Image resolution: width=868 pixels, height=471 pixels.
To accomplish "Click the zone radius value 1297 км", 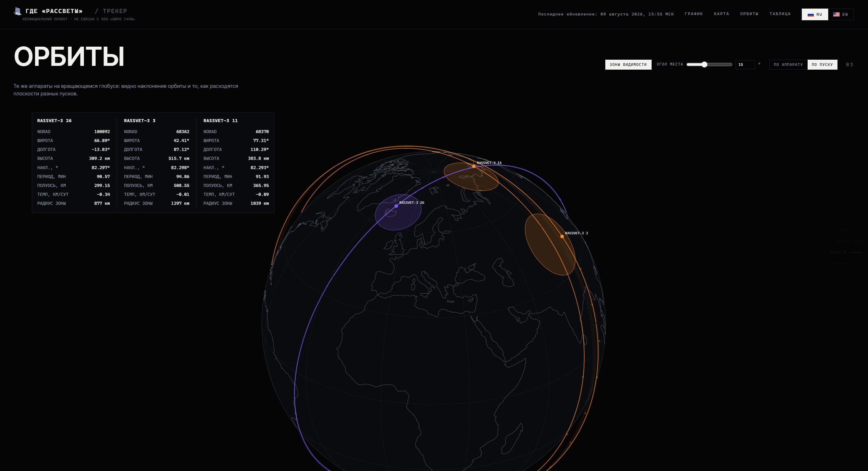I will click(180, 203).
